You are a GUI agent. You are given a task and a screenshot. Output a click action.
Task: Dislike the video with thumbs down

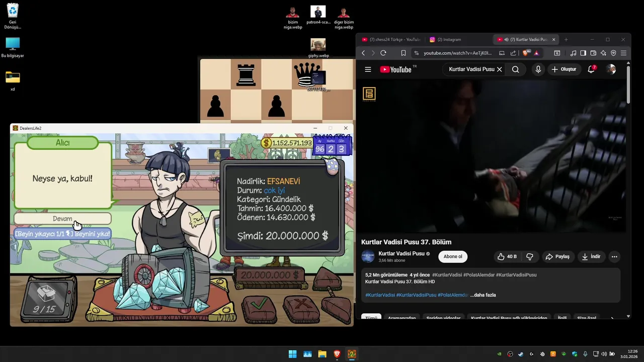[530, 256]
